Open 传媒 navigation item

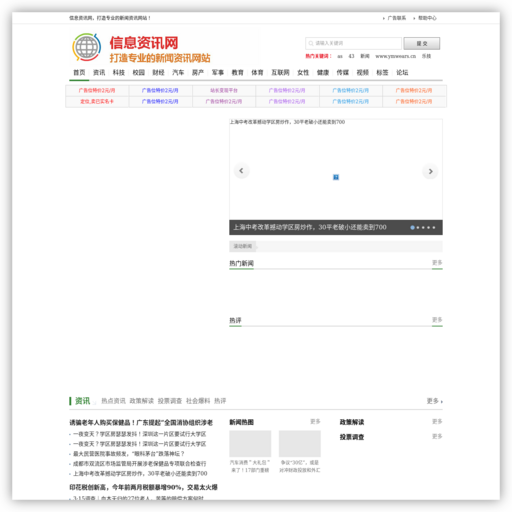(x=343, y=72)
